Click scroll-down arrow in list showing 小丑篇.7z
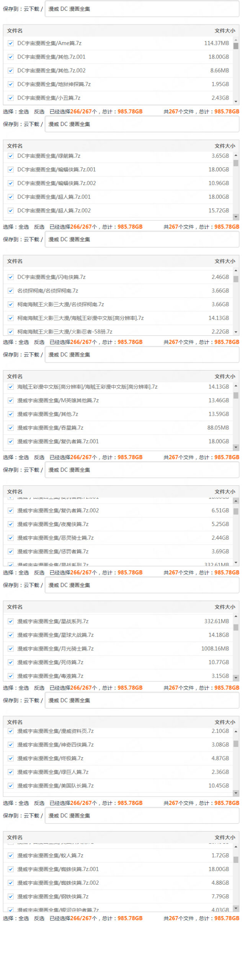 pos(236,101)
